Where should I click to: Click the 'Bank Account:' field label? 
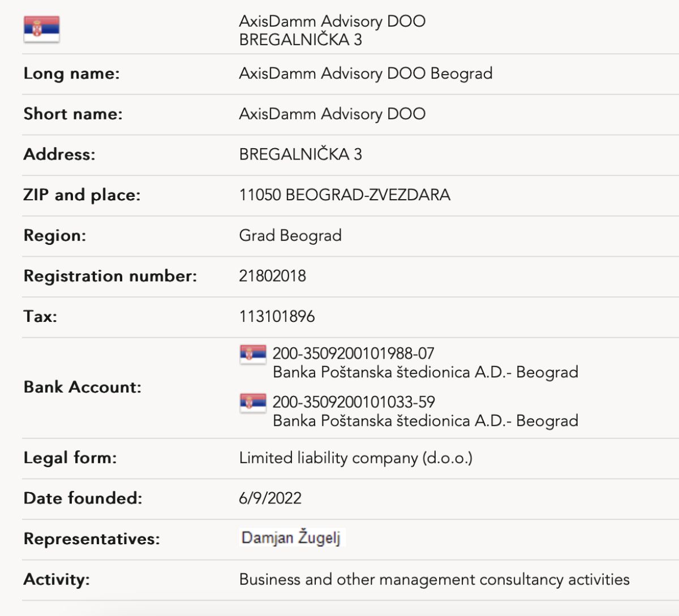point(82,387)
